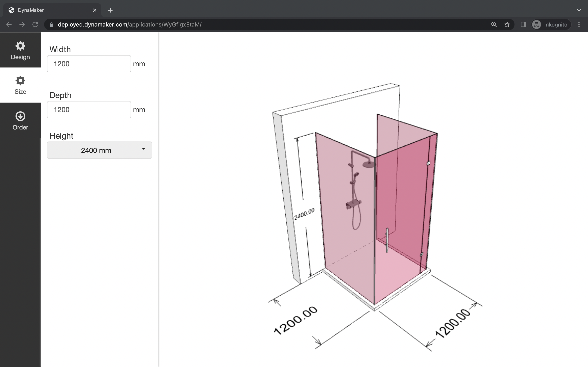Open the browser side panel icon
Screen dimensions: 588x367
click(523, 24)
